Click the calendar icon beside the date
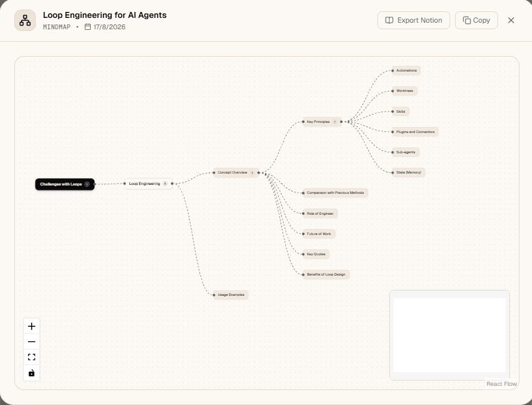Screen dimensions: 532x405 pos(88,27)
